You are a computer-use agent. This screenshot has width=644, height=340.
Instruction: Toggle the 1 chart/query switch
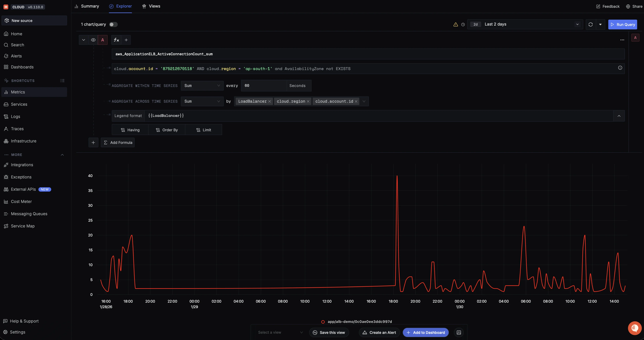(113, 24)
